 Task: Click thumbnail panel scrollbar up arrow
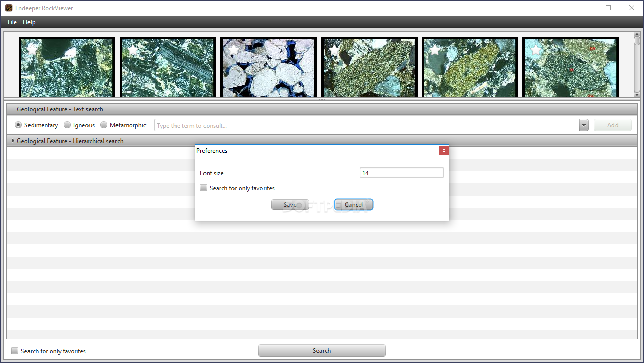click(637, 35)
